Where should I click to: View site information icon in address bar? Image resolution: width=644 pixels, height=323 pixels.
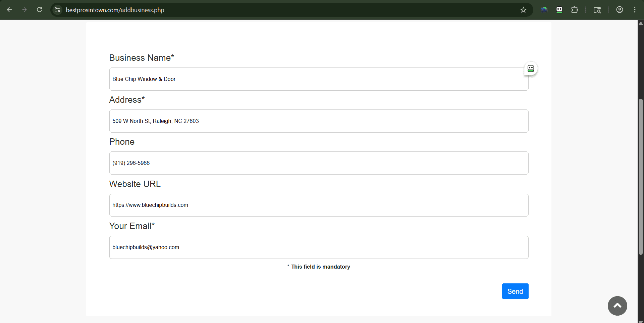[57, 10]
